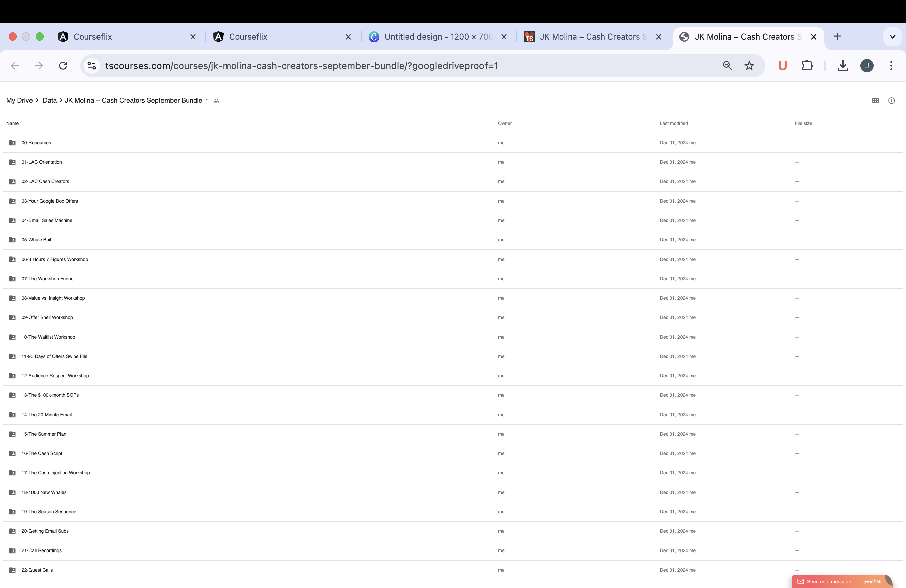Click the shared people icon beside folder title

pos(216,101)
